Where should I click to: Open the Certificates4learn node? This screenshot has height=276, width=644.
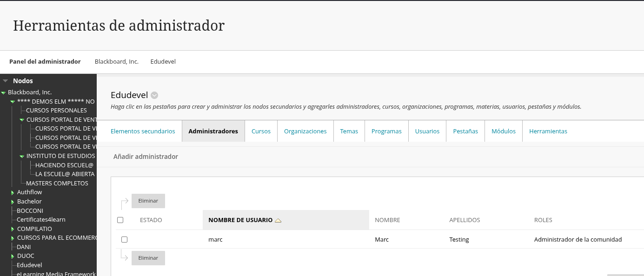pyautogui.click(x=41, y=219)
